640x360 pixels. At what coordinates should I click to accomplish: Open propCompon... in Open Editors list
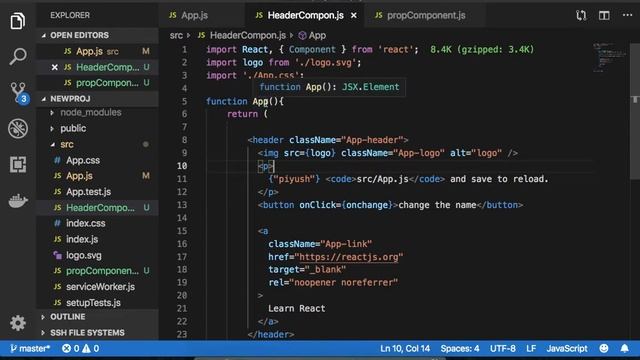(97, 83)
